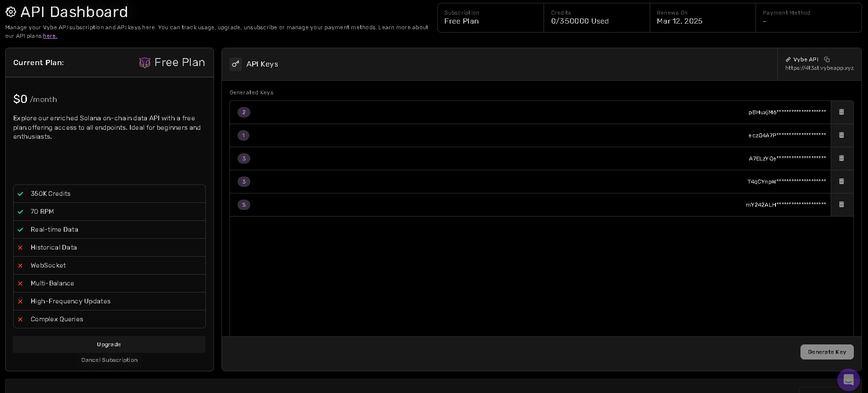Click the Free Plan fox logo
The height and width of the screenshot is (393, 868).
[x=145, y=63]
